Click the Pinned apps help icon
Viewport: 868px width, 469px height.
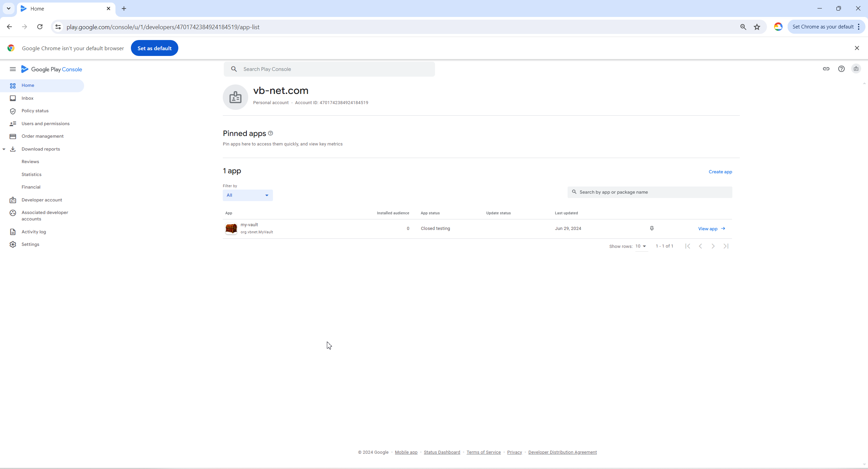[x=270, y=133]
